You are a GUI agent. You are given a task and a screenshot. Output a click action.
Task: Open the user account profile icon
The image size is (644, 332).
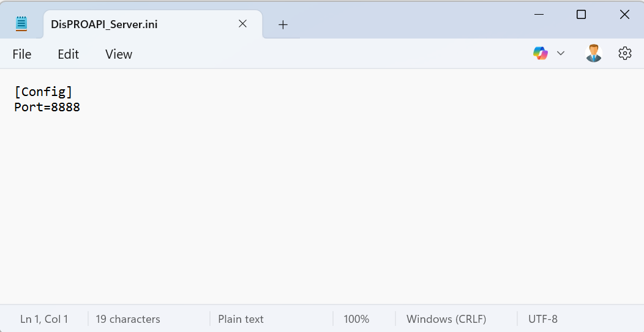click(593, 54)
